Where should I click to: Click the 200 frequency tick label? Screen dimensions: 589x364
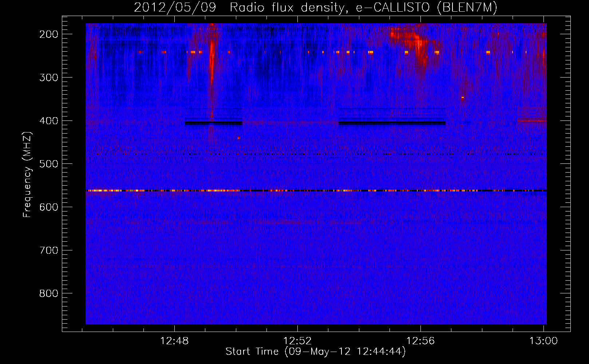(x=49, y=34)
